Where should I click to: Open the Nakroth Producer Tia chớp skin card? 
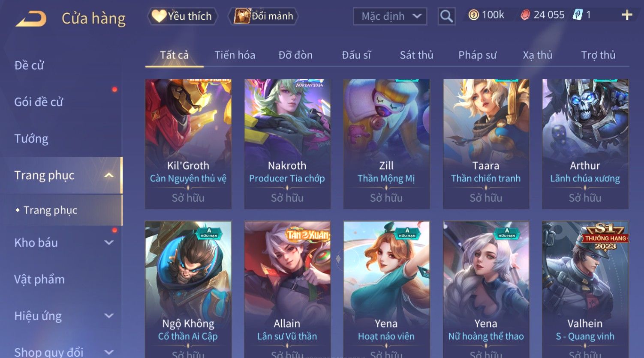(287, 144)
